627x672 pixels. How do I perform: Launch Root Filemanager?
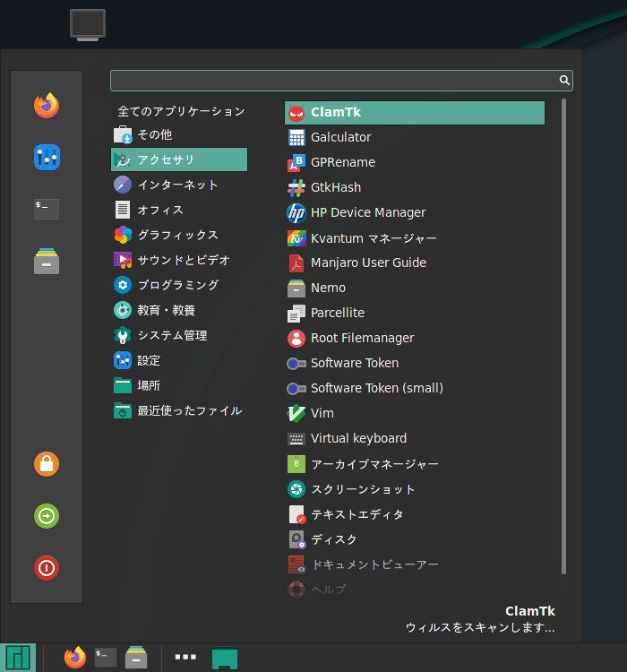415,339
